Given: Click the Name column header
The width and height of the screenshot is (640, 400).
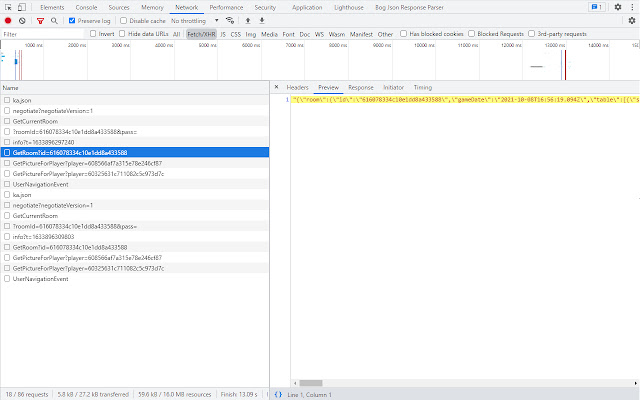Looking at the screenshot, I should (135, 88).
